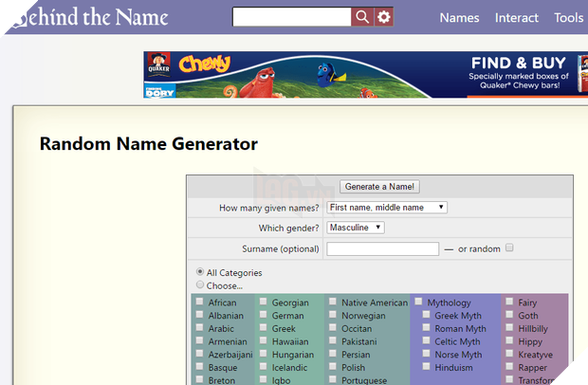The image size is (588, 385).
Task: Click the Surname optional text field
Action: [382, 248]
